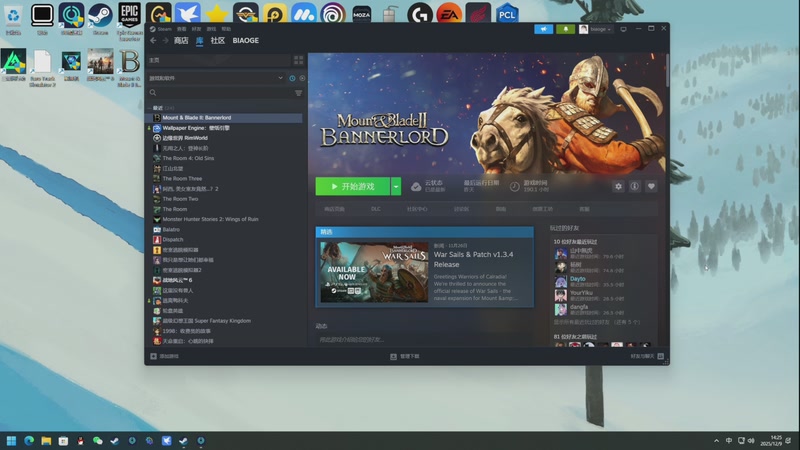Screen dimensions: 800x450
Task: Open the 社区 community tab
Action: [218, 40]
